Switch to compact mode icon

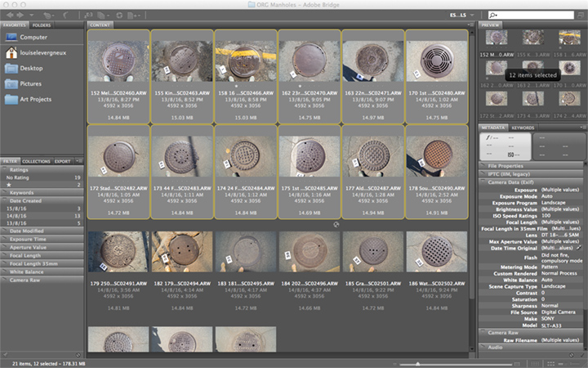[581, 15]
